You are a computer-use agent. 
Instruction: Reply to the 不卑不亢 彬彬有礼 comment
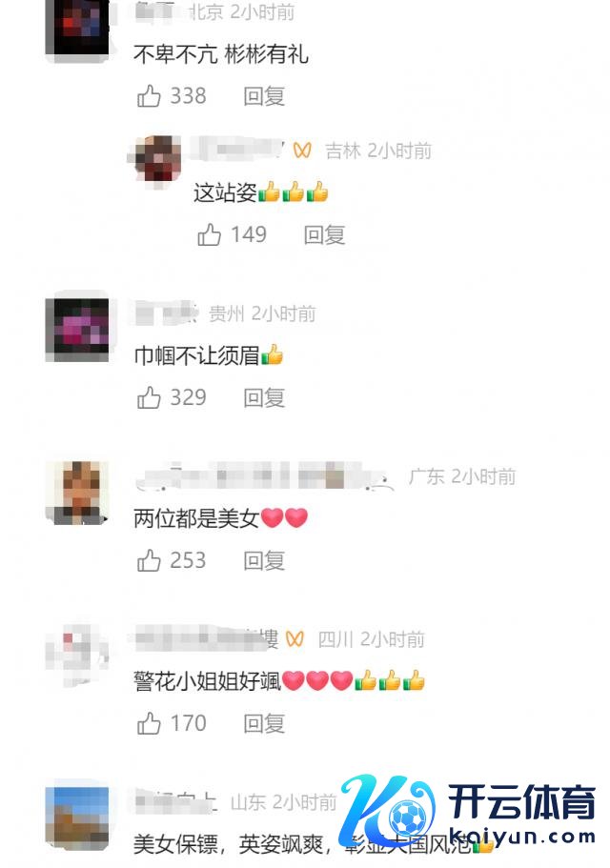264,96
